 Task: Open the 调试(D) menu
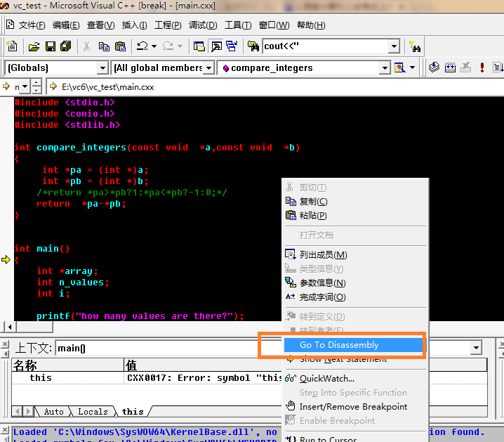coord(203,25)
